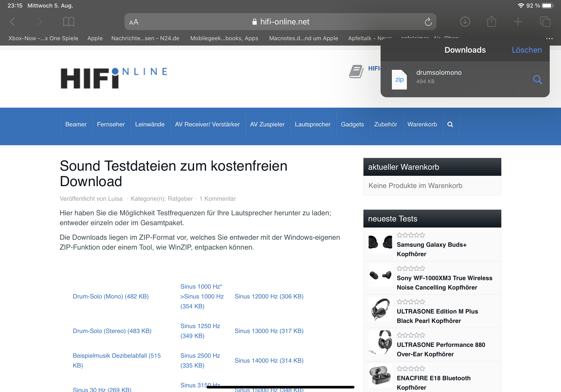The width and height of the screenshot is (561, 392).
Task: Open the bookmarks book icon
Action: [68, 22]
